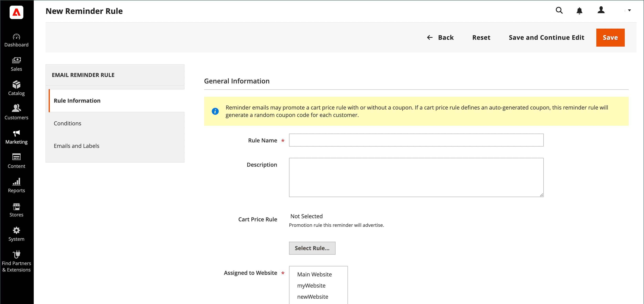Open the Customers sidebar icon
644x304 pixels.
pyautogui.click(x=16, y=108)
